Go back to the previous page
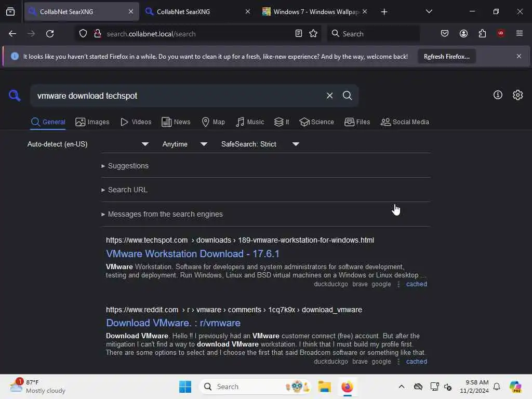The height and width of the screenshot is (399, 532). pyautogui.click(x=12, y=34)
